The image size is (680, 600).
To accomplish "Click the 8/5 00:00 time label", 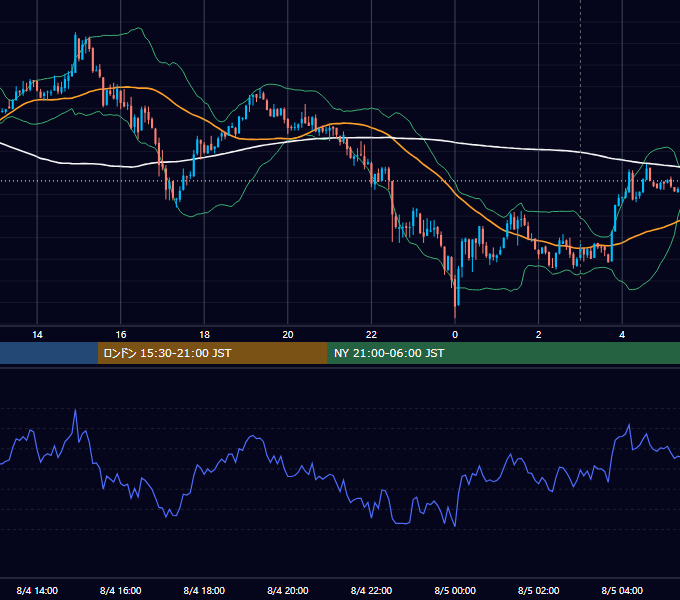I will pos(455,590).
